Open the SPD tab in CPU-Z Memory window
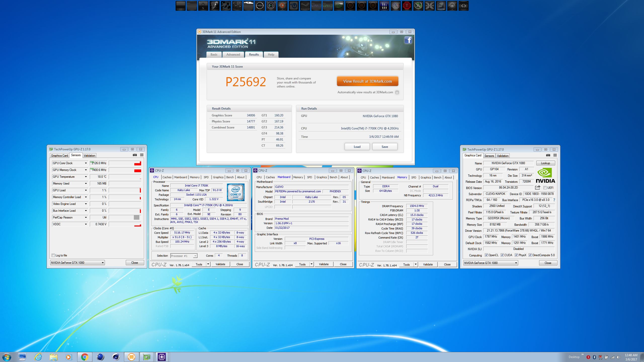Image resolution: width=644 pixels, height=362 pixels. tap(414, 177)
